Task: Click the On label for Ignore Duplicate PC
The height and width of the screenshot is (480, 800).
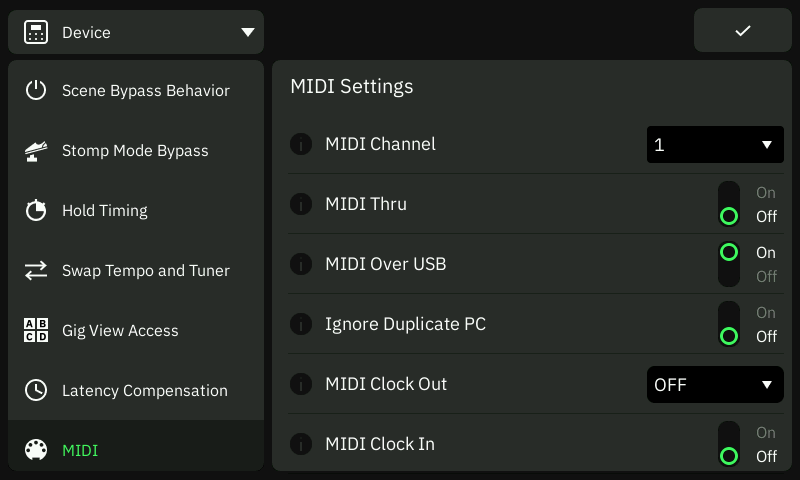Action: coord(766,313)
